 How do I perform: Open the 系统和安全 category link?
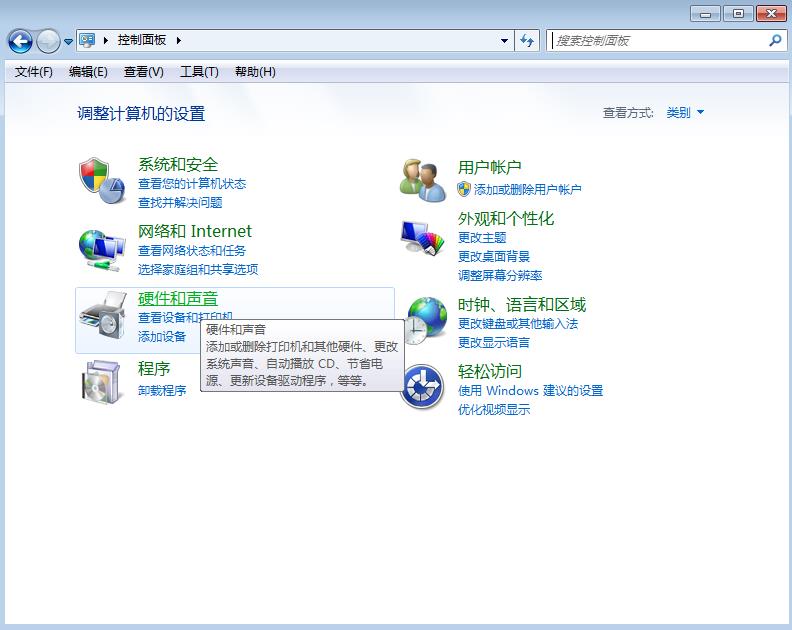tap(178, 165)
